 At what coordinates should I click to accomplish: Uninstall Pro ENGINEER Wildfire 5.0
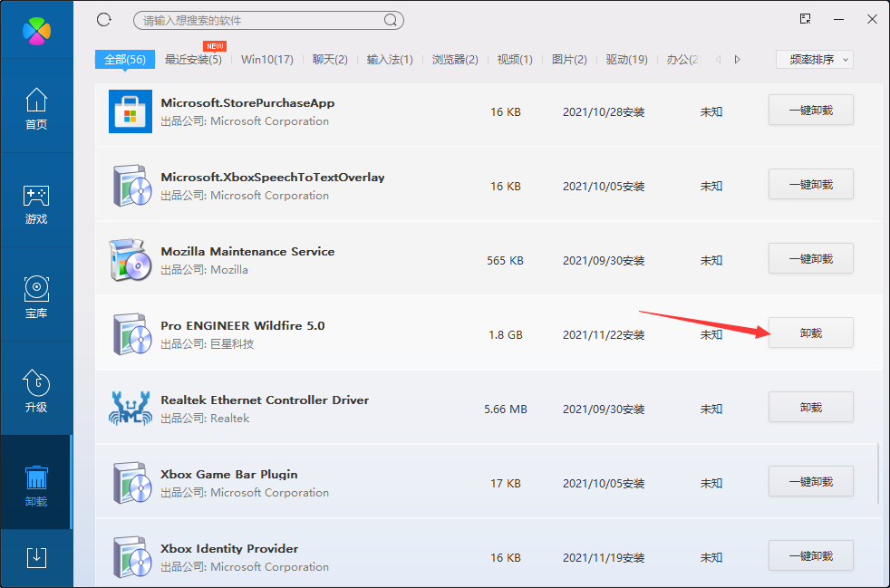point(810,333)
